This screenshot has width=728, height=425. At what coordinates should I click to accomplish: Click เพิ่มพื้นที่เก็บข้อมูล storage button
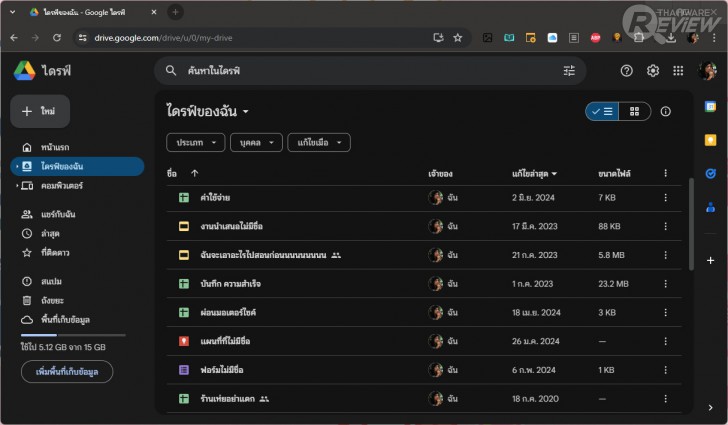67,372
